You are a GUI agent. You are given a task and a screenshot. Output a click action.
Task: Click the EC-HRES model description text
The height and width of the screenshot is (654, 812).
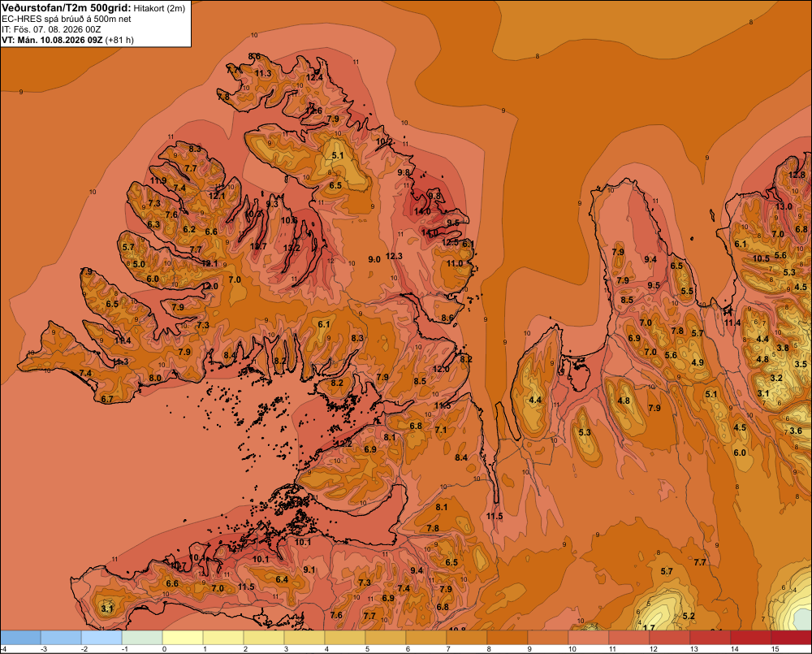[67, 19]
